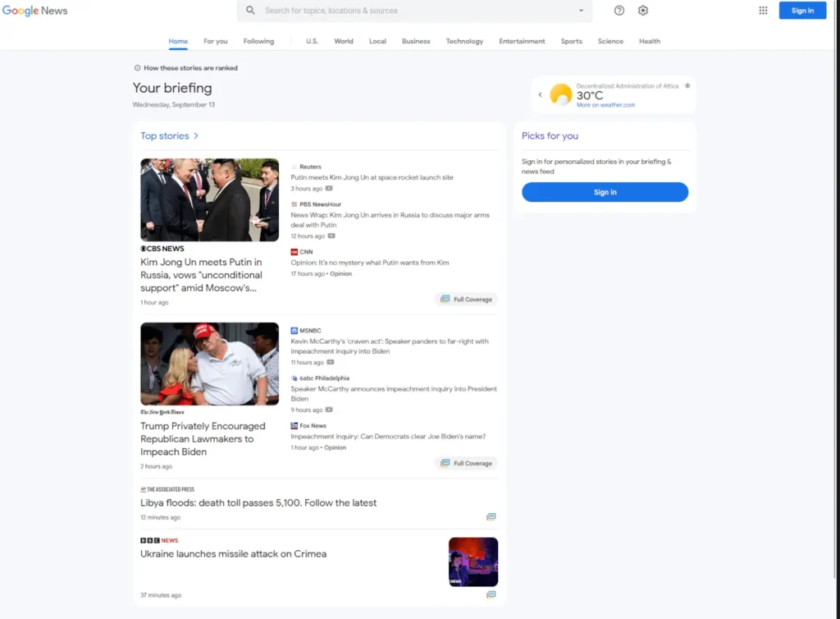Screen dimensions: 840x619
Task: Click the PBS NewsHour source icon
Action: [x=294, y=204]
